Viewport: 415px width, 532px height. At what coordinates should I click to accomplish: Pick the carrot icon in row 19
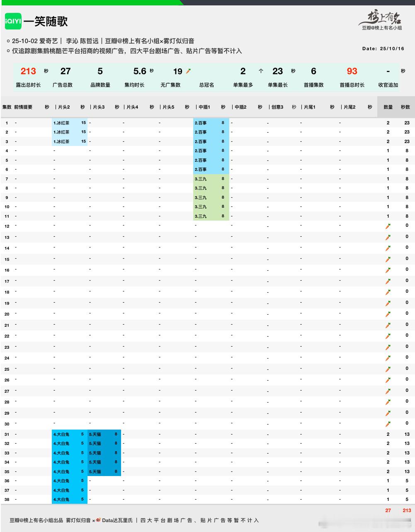pos(388,303)
